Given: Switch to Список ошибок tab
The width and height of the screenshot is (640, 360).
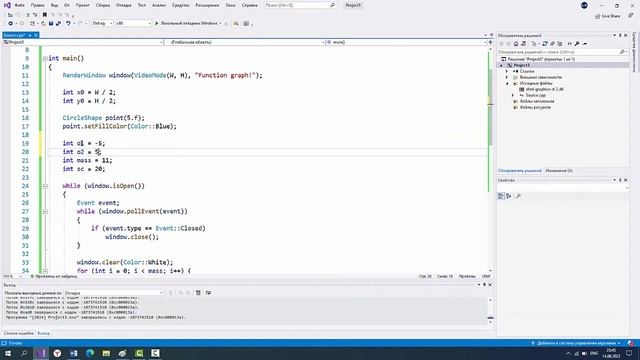Looking at the screenshot, I should pyautogui.click(x=18, y=333).
